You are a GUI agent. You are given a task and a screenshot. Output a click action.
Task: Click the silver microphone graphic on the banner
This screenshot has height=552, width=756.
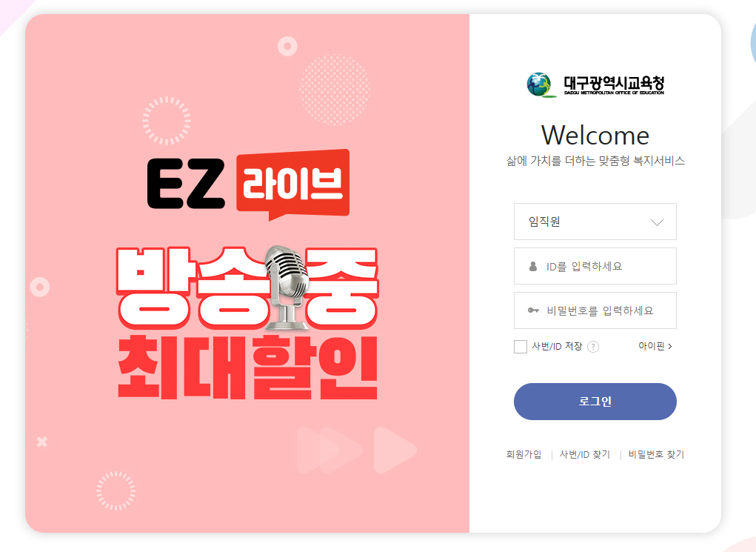coord(287,287)
